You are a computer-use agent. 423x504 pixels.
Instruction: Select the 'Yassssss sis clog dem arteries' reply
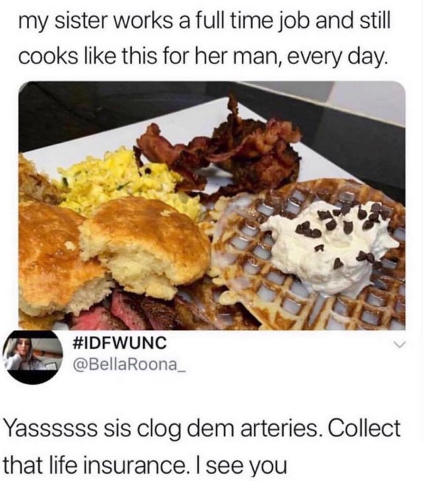coord(202,447)
